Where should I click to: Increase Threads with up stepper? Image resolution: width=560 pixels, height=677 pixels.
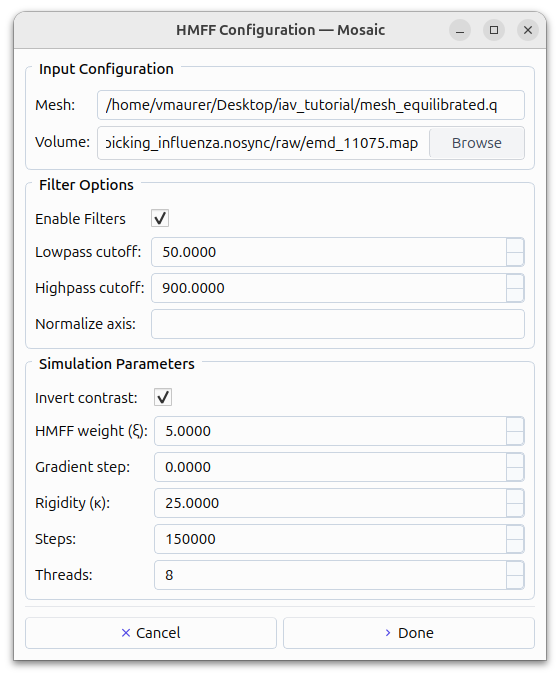515,568
